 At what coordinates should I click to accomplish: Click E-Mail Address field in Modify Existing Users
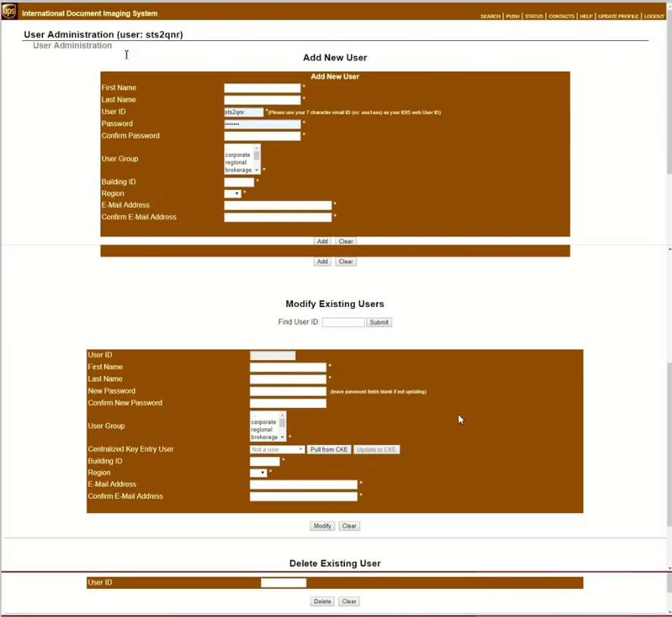coord(303,484)
